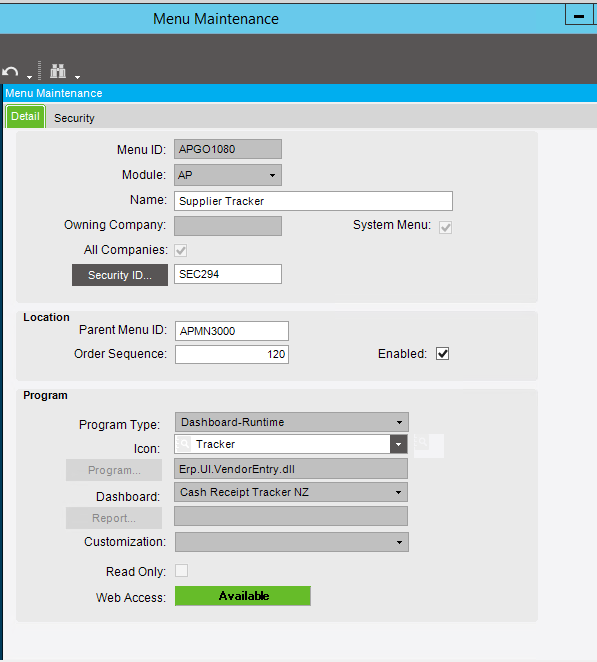
Task: Open the dropdown arrow next to Undo
Action: [x=29, y=77]
